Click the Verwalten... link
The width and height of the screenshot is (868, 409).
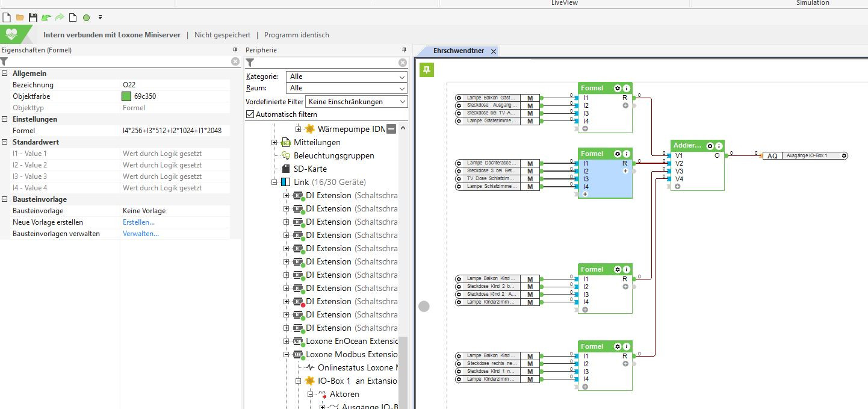tap(140, 234)
